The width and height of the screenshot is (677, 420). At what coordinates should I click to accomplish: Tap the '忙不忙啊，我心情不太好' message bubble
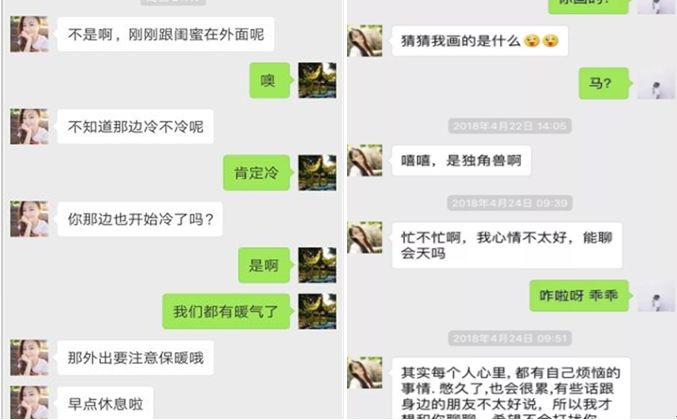[x=507, y=245]
